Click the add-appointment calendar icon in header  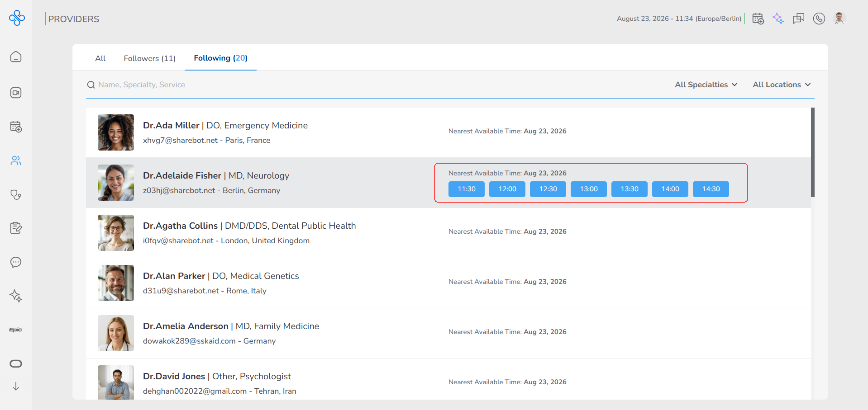[758, 19]
